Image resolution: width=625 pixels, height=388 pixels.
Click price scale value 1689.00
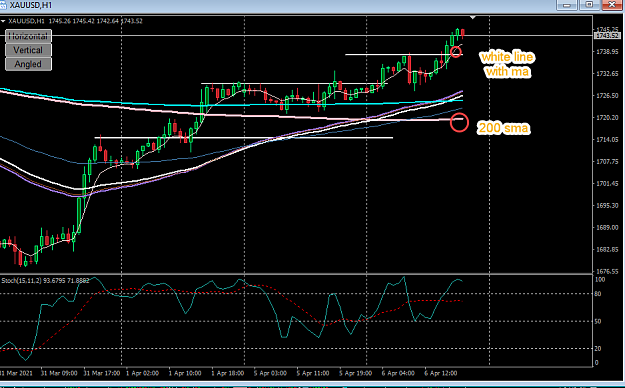(606, 227)
